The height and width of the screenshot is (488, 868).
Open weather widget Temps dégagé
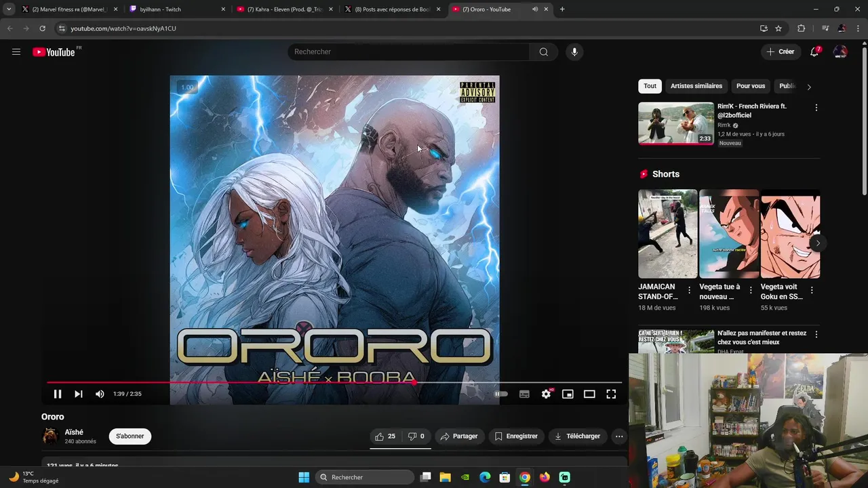34,477
